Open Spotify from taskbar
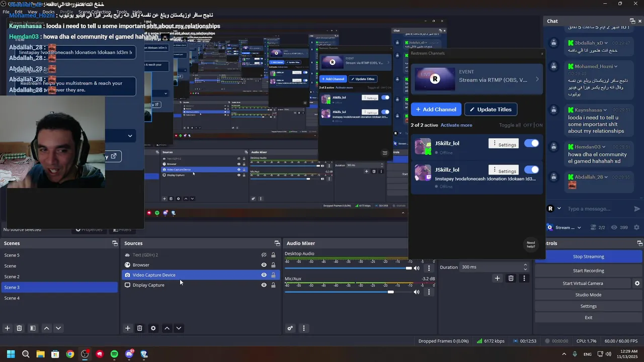644x362 pixels. click(114, 354)
